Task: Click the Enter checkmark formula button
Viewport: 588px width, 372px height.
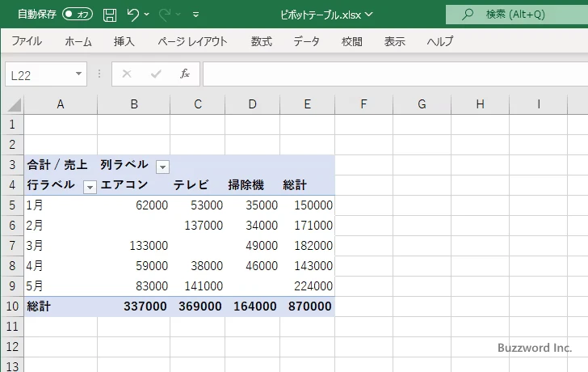Action: [x=156, y=74]
